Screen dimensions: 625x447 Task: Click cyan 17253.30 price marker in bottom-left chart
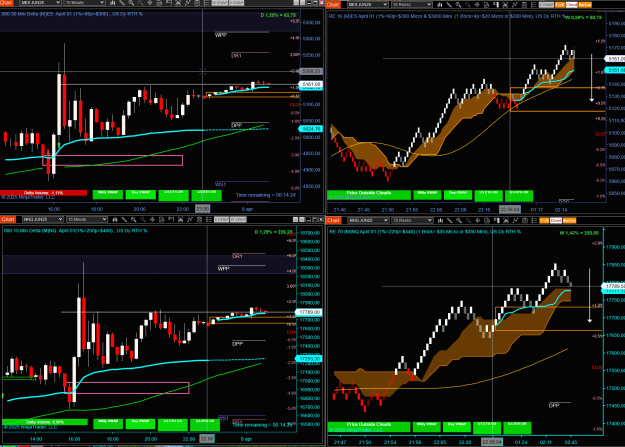[x=309, y=359]
